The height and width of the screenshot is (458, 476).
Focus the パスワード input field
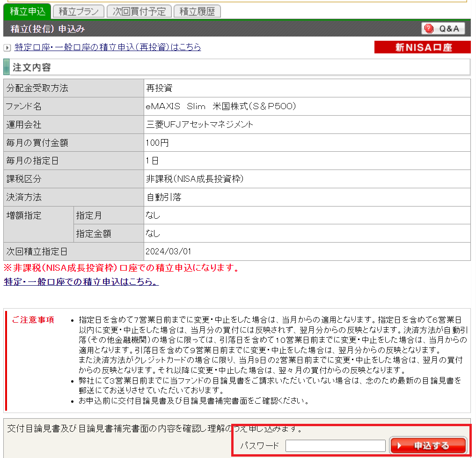point(335,446)
